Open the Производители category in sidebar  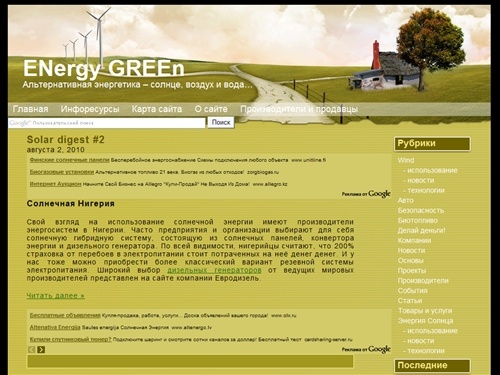[x=423, y=280]
